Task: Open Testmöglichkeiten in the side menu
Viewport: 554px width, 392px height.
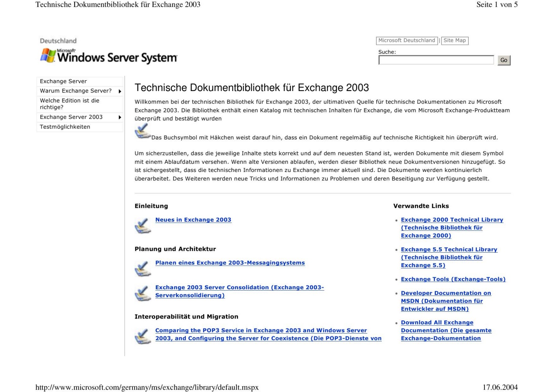Action: (80, 127)
